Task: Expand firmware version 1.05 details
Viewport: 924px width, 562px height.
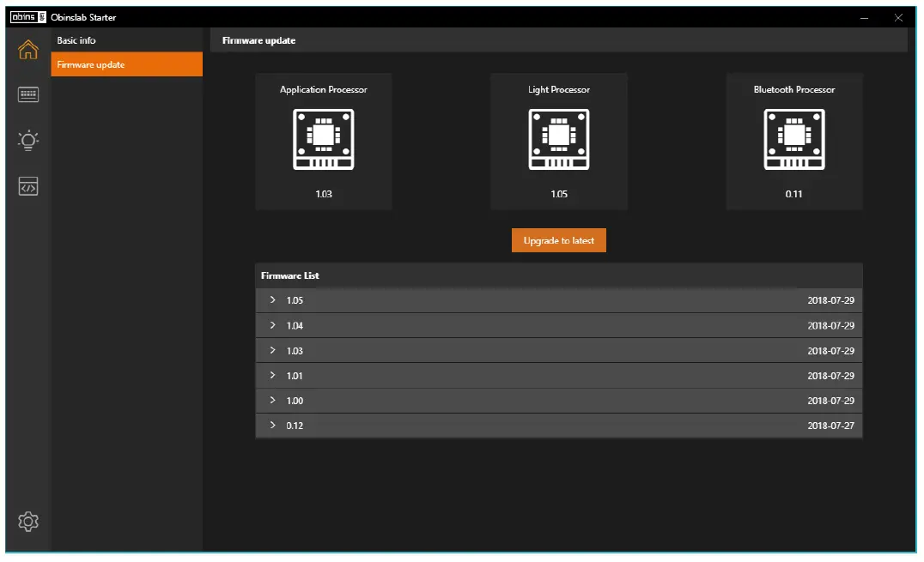Action: tap(273, 300)
